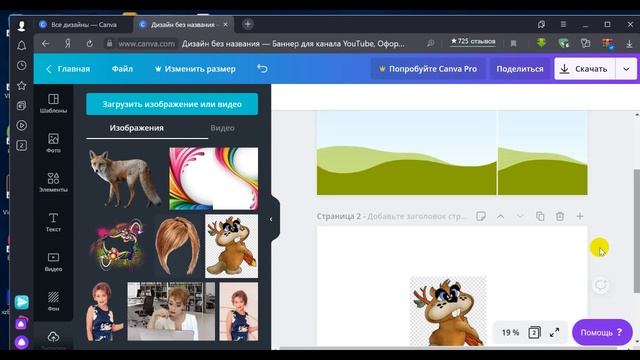640x360 pixels.
Task: Open the 19 % zoom level control
Action: (510, 333)
